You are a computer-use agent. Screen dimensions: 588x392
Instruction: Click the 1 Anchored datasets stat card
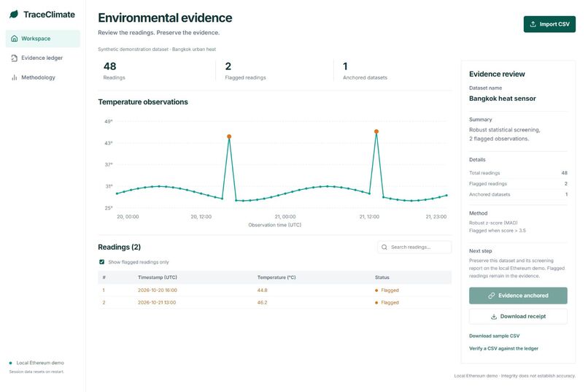coord(393,71)
